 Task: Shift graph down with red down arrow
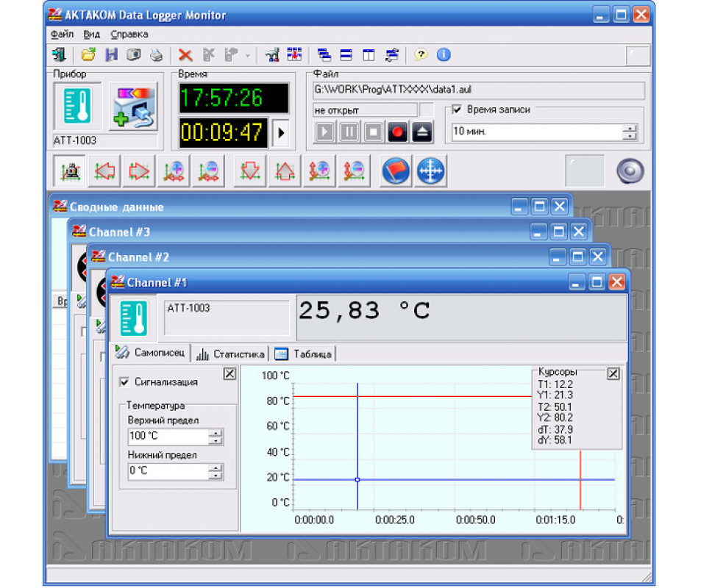pos(250,171)
